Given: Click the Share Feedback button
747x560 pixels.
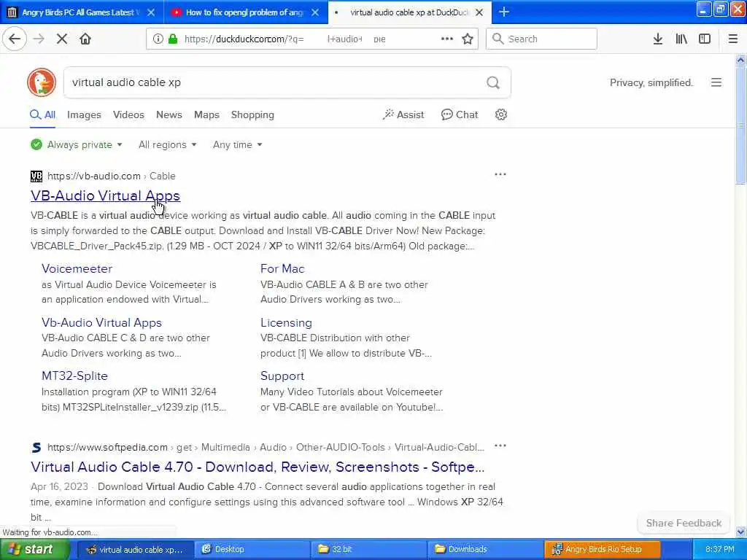Looking at the screenshot, I should [x=684, y=523].
